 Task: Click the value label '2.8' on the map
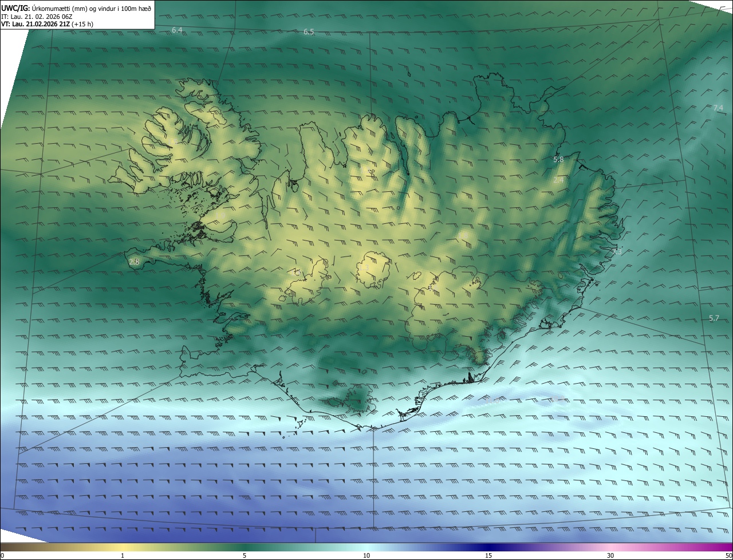[134, 262]
